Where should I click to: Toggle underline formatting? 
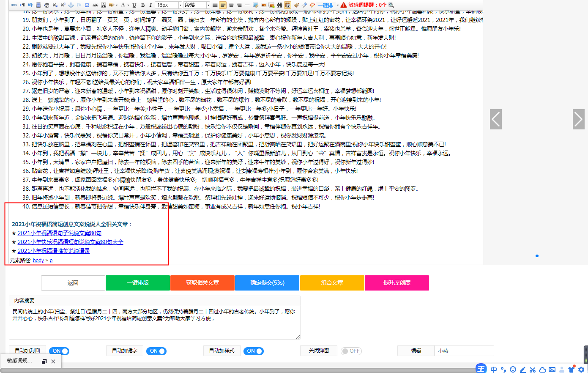(134, 5)
